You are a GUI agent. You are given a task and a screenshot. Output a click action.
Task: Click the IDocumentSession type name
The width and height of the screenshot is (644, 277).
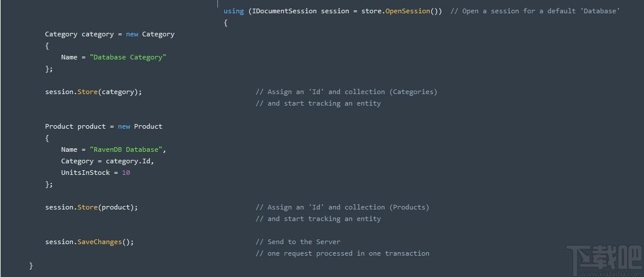(284, 11)
